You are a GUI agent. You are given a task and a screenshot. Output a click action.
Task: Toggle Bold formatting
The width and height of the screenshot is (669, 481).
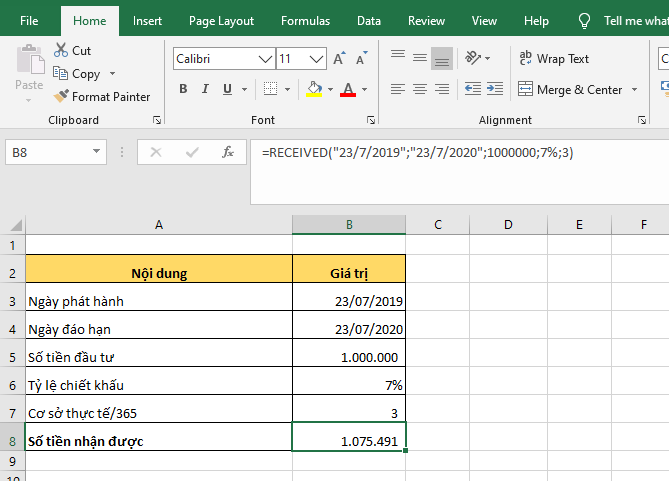(x=183, y=89)
